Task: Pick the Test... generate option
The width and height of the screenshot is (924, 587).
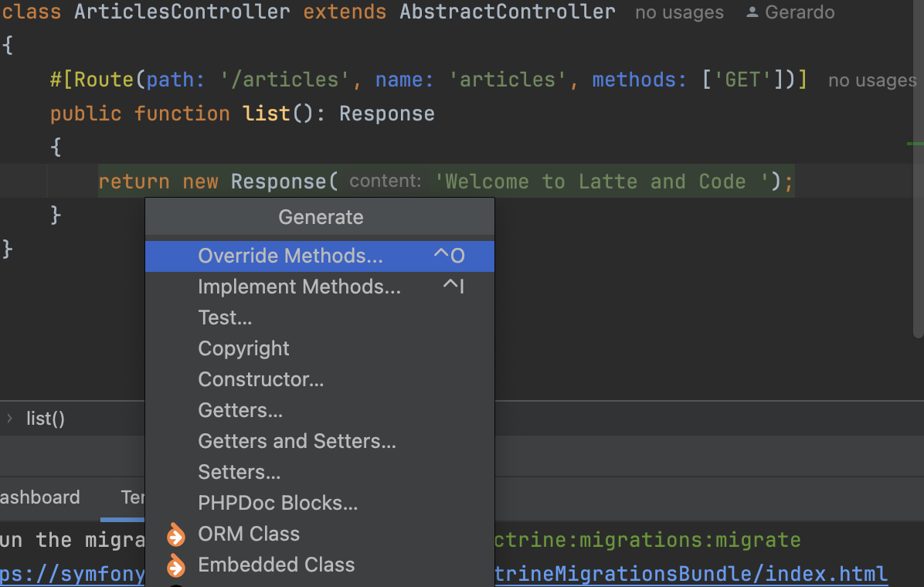Action: point(225,317)
